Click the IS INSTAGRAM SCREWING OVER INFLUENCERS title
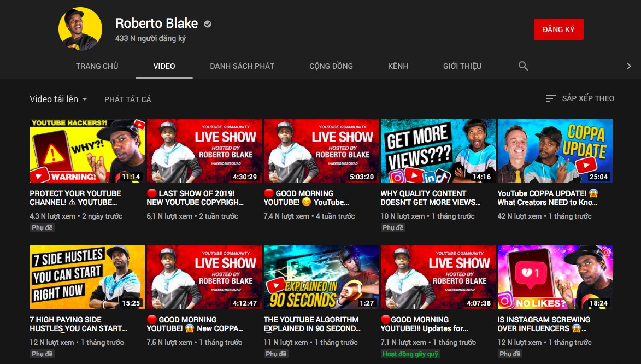 tap(544, 324)
